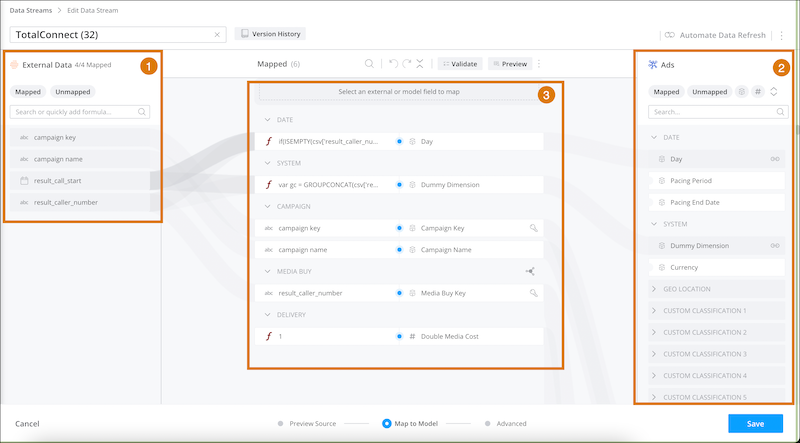The image size is (800, 443).
Task: Redo the mapping change
Action: (x=407, y=64)
